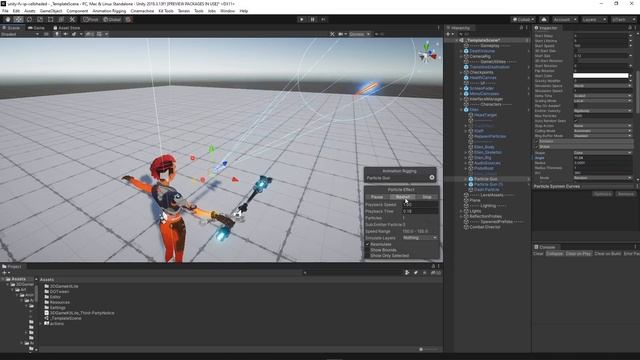Lock the Inspector panel
This screenshot has height=360, width=640.
click(630, 28)
